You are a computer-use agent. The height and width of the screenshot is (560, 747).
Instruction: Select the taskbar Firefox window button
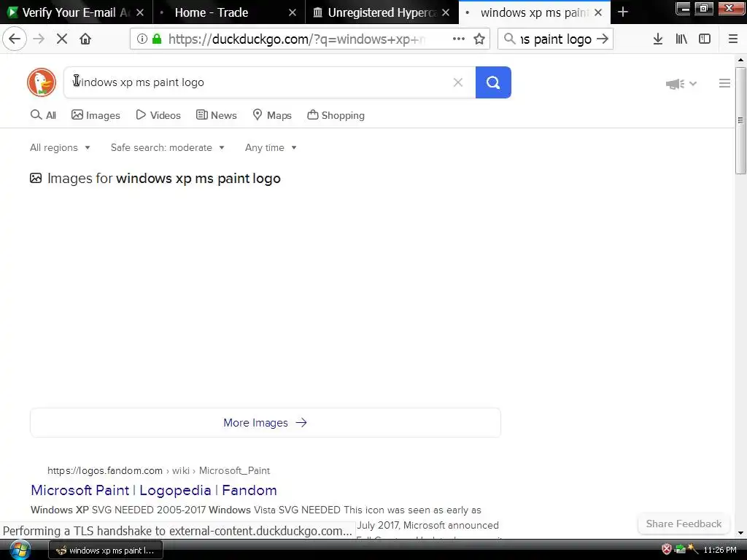point(106,551)
